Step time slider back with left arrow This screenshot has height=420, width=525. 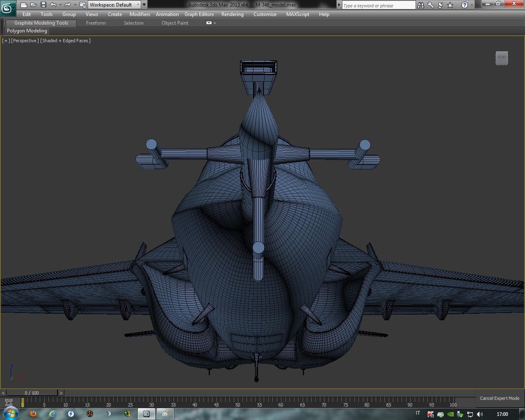[3, 393]
